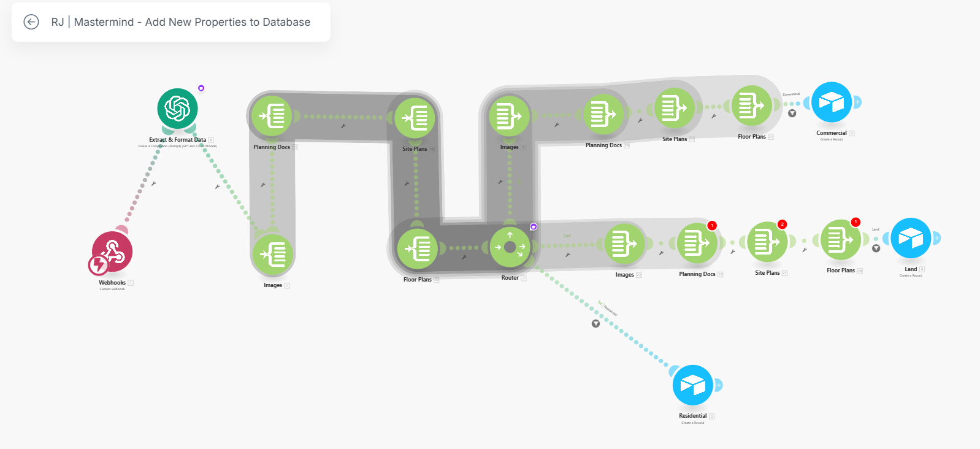Open the purple note badge above Extract & Format Data

click(x=201, y=88)
